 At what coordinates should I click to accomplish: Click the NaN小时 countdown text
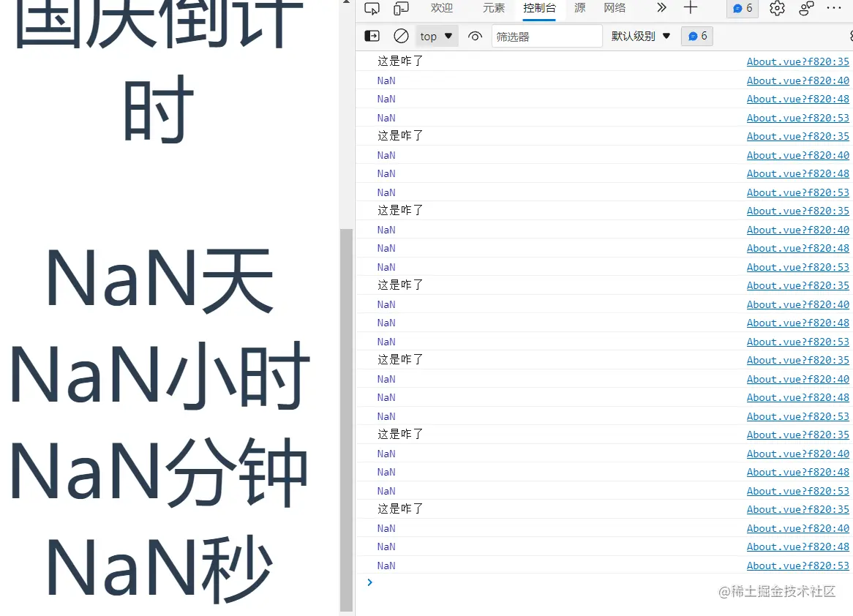tap(159, 375)
